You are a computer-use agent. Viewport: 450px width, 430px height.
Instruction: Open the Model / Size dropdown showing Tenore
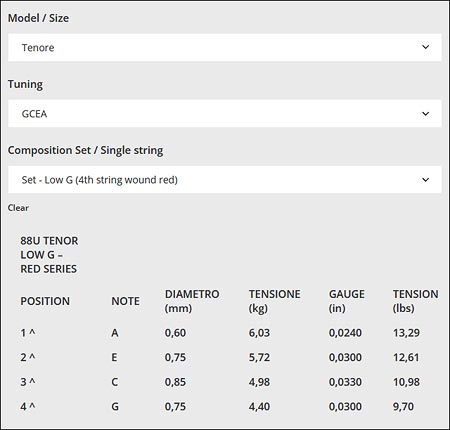[225, 47]
